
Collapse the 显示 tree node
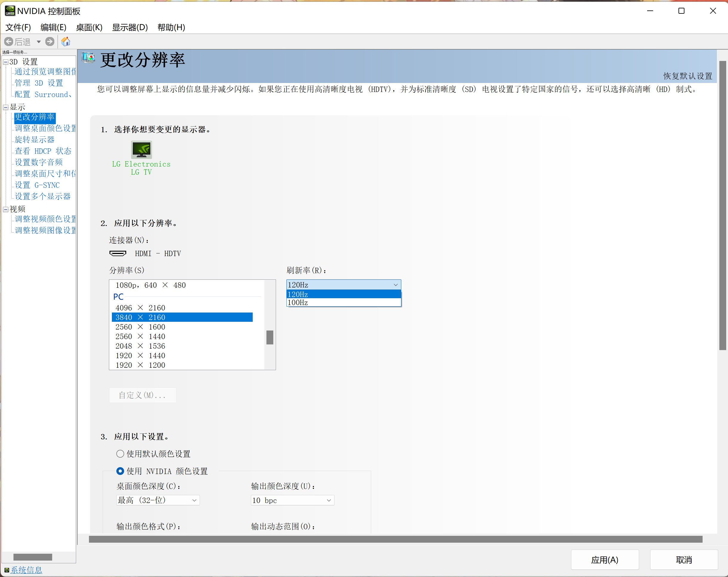click(x=6, y=107)
